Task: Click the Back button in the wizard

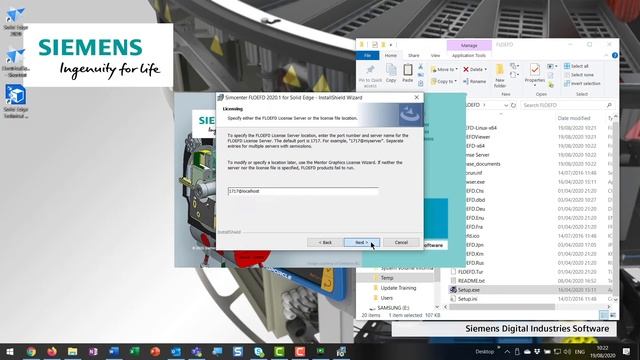Action: (325, 242)
